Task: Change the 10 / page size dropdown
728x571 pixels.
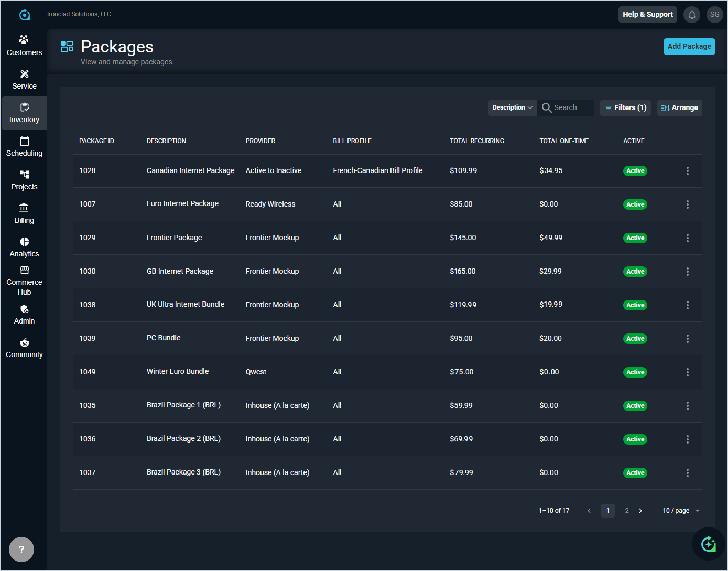Action: [681, 511]
